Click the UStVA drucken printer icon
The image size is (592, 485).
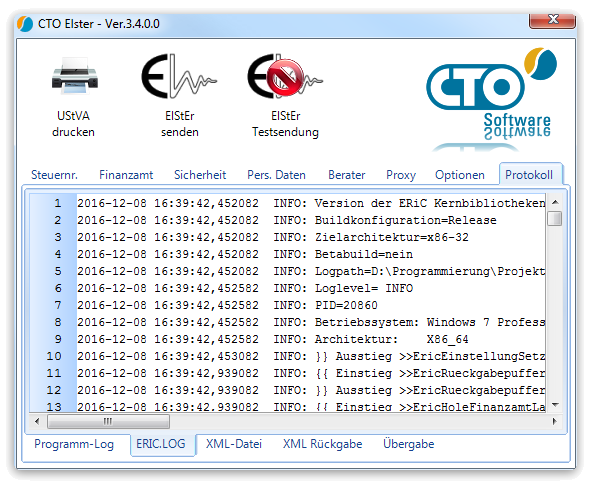74,76
